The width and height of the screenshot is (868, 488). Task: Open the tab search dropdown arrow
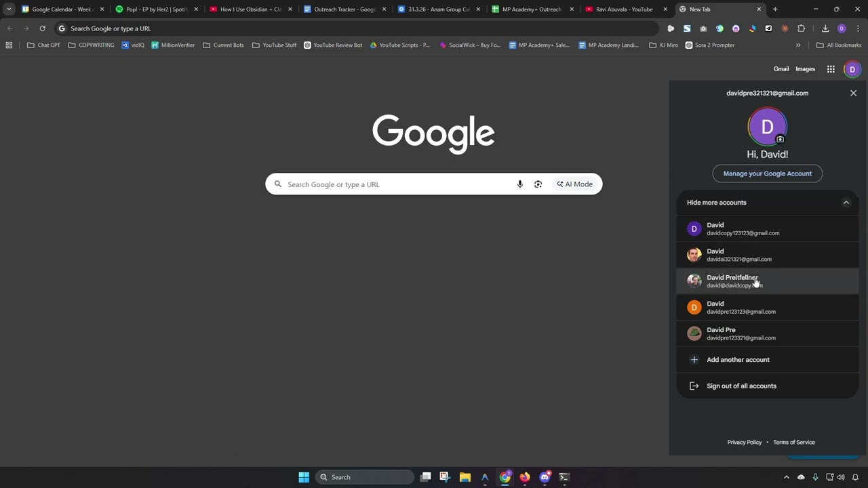pos(9,9)
